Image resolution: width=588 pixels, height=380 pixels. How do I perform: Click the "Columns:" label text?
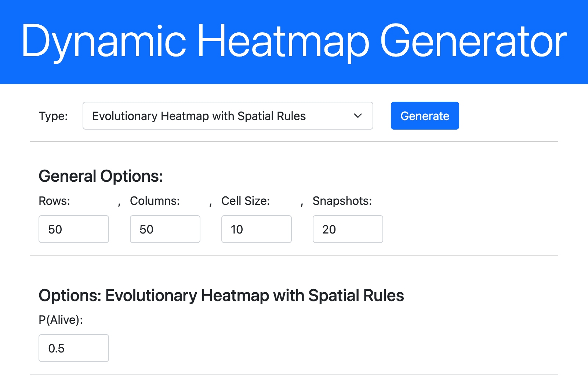tap(155, 201)
